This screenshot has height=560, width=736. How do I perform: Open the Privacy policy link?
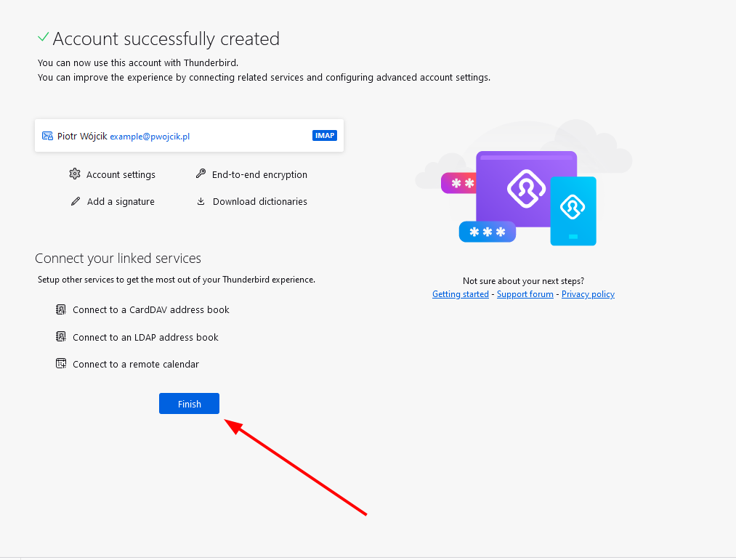(588, 294)
